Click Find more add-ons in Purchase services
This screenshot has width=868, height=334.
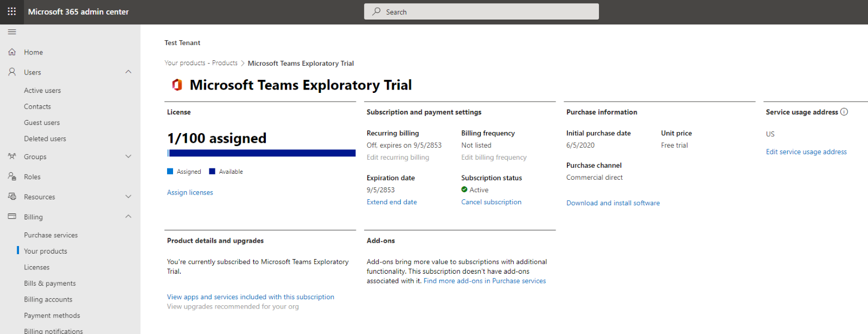[x=484, y=281]
